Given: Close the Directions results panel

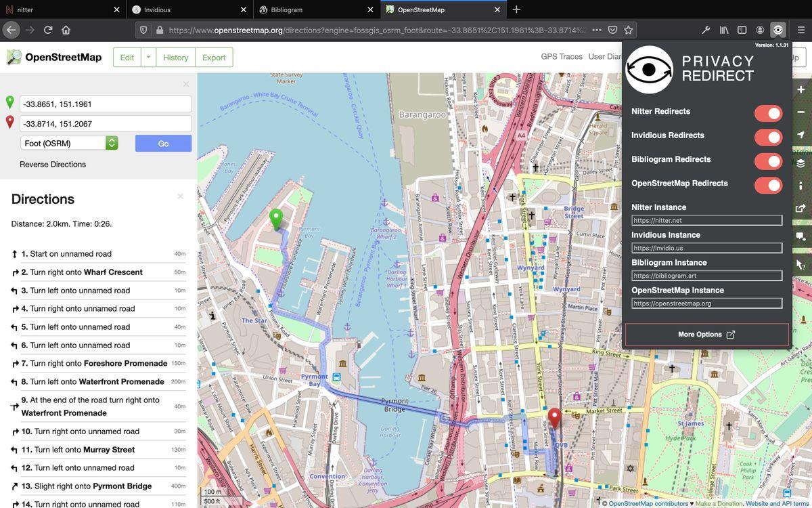Looking at the screenshot, I should [180, 196].
